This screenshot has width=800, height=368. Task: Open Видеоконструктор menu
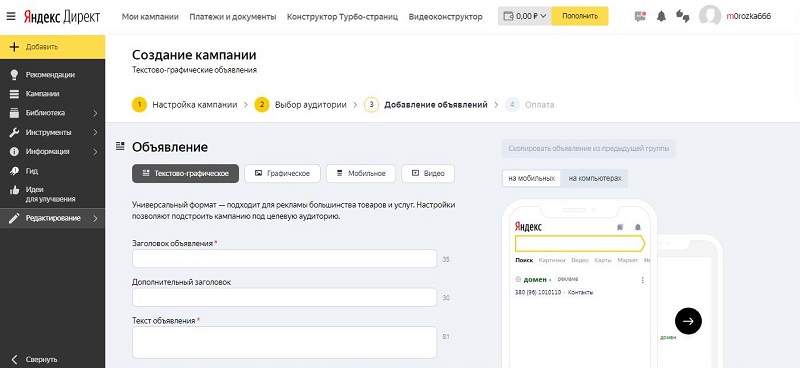(445, 17)
